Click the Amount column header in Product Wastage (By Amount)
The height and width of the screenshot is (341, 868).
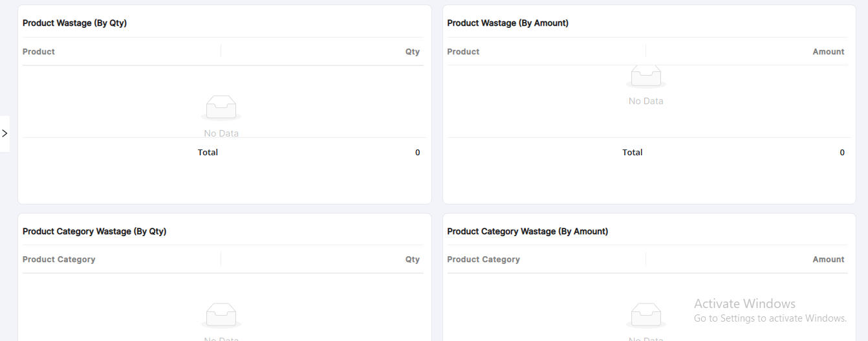828,52
